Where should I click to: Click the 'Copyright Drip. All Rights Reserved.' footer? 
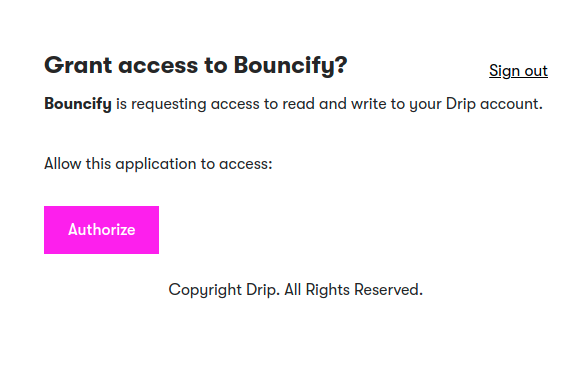[296, 290]
